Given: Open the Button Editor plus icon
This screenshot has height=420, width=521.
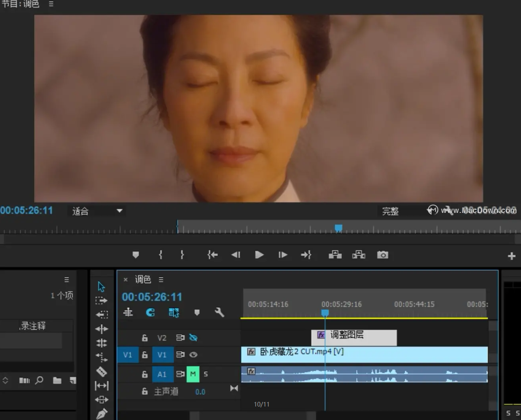Looking at the screenshot, I should pyautogui.click(x=512, y=256).
